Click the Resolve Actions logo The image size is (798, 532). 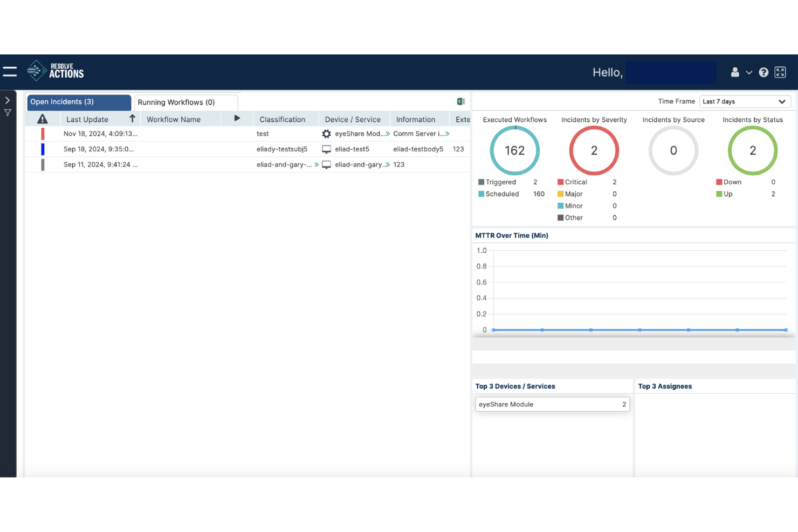click(x=56, y=71)
